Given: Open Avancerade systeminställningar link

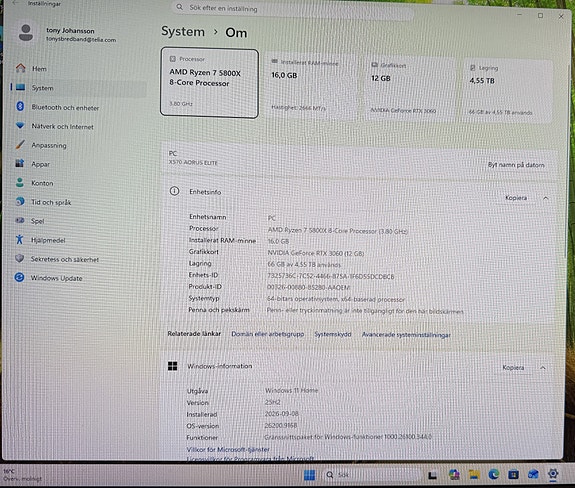Looking at the screenshot, I should 406,335.
